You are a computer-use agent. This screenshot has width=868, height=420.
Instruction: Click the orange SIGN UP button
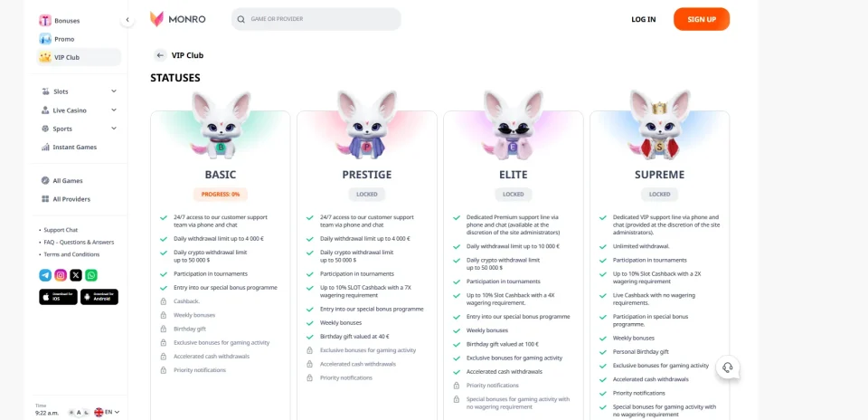point(702,19)
